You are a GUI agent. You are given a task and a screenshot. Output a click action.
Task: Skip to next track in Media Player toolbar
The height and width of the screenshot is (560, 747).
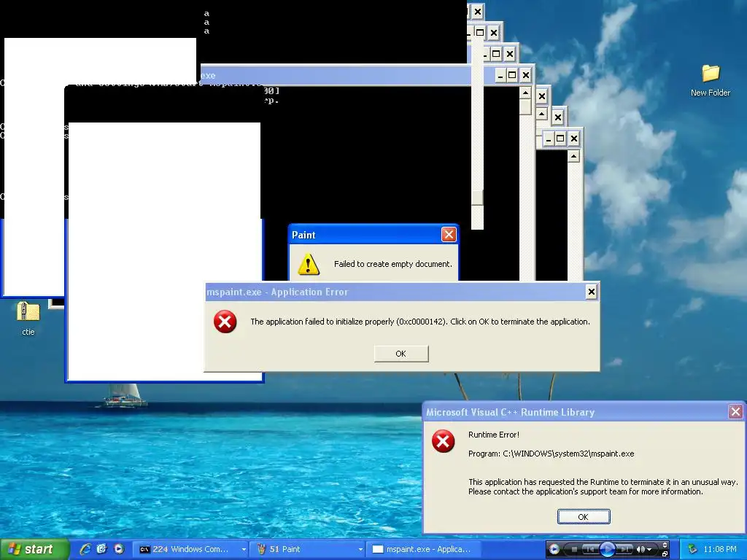click(624, 549)
